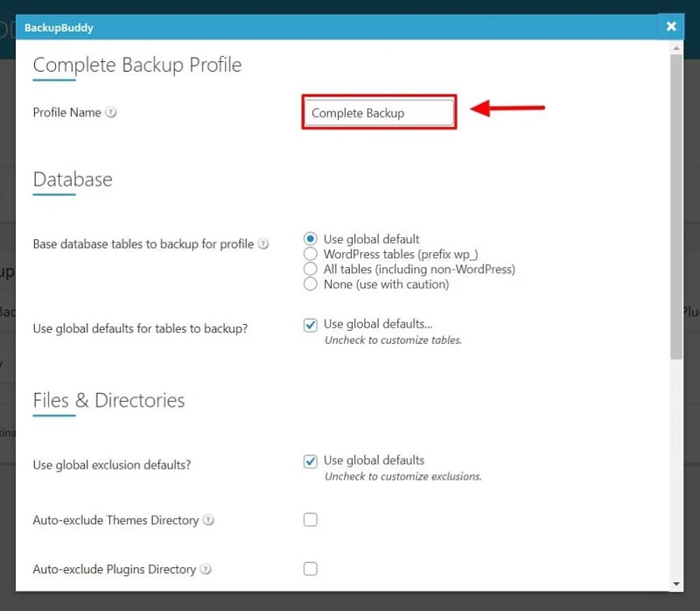Open help icon for Base database tables
Image resolution: width=700 pixels, height=611 pixels.
click(263, 244)
